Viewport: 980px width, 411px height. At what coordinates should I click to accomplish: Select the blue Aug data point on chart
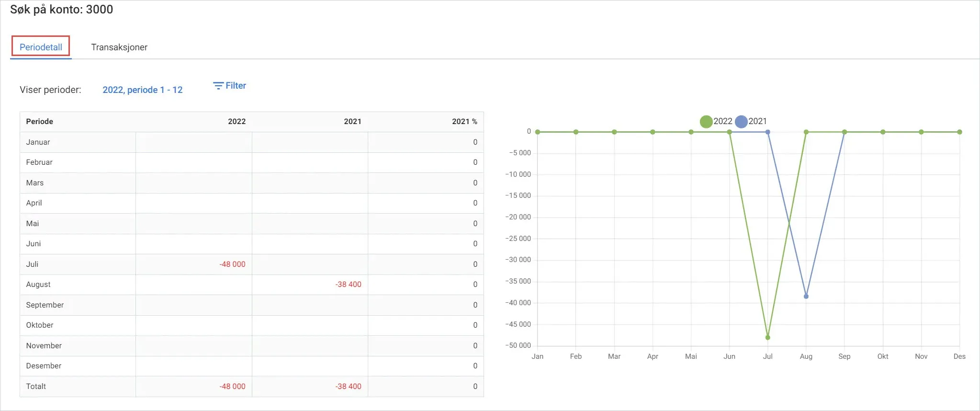coord(806,296)
